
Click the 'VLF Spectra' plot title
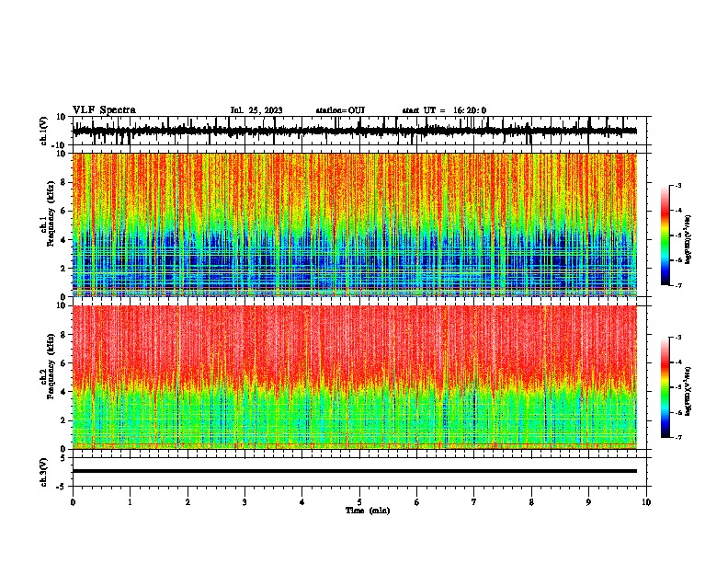pos(104,110)
